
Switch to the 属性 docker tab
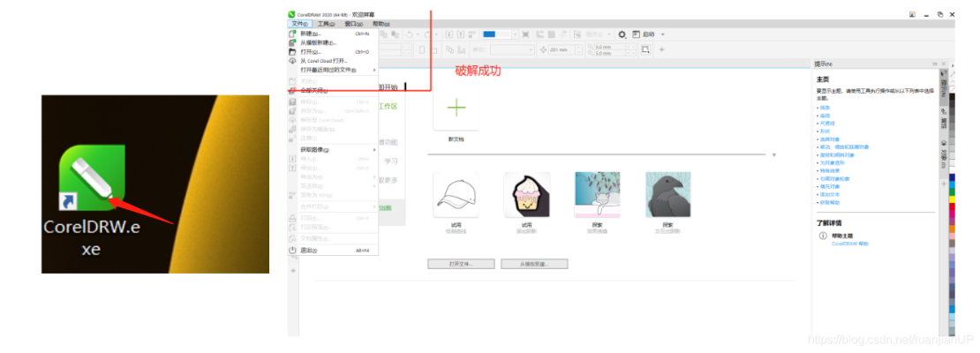[944, 117]
